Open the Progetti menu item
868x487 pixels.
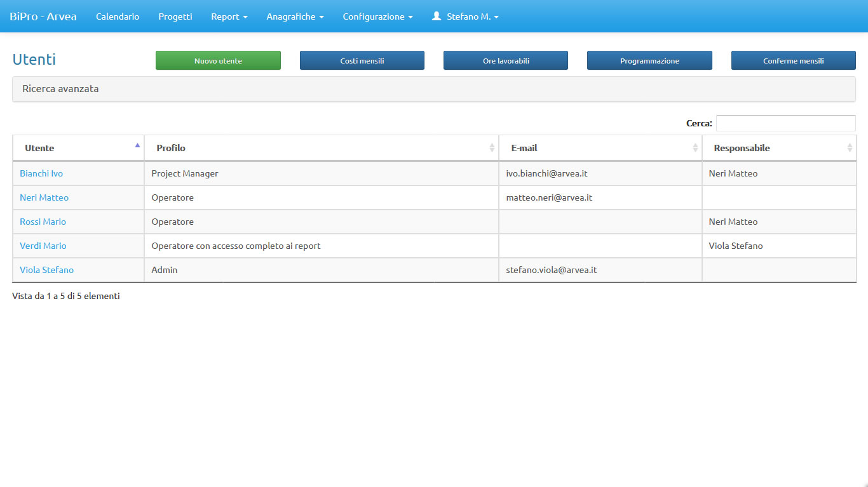(x=175, y=17)
